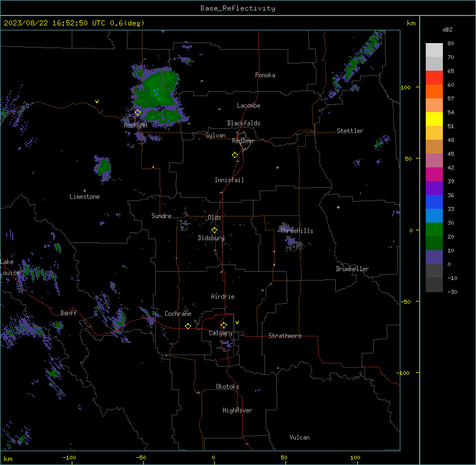Click the Olds town label
476x465 pixels.
[x=214, y=218]
